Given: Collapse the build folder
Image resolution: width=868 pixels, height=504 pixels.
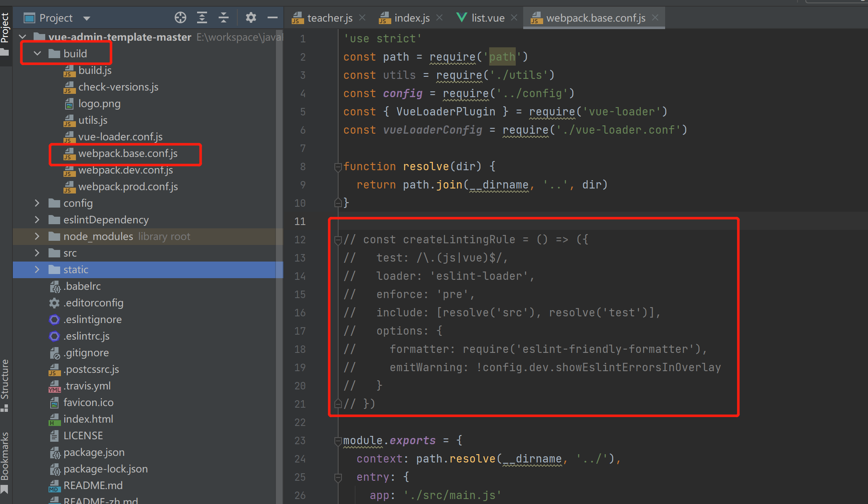Looking at the screenshot, I should [x=37, y=54].
